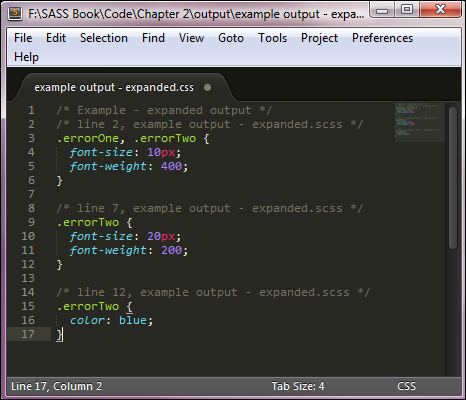
Task: Open the Selection menu
Action: (x=104, y=38)
